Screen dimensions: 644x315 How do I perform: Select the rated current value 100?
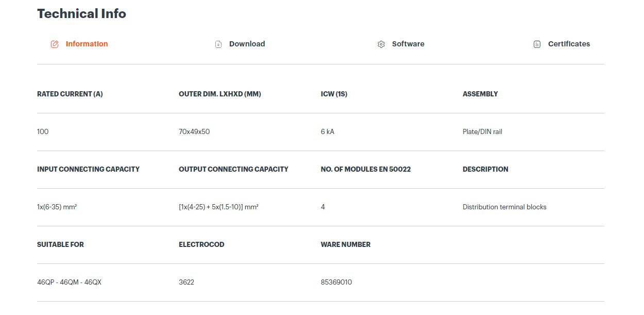43,131
